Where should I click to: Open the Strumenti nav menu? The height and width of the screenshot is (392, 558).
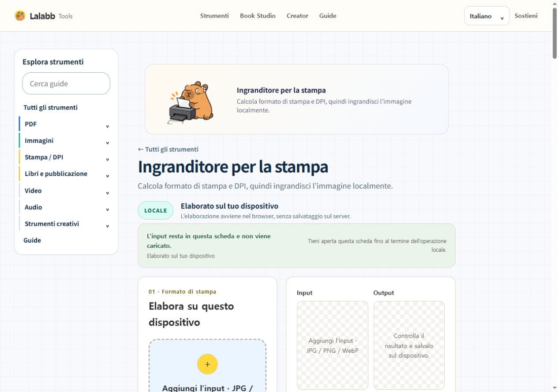[214, 16]
